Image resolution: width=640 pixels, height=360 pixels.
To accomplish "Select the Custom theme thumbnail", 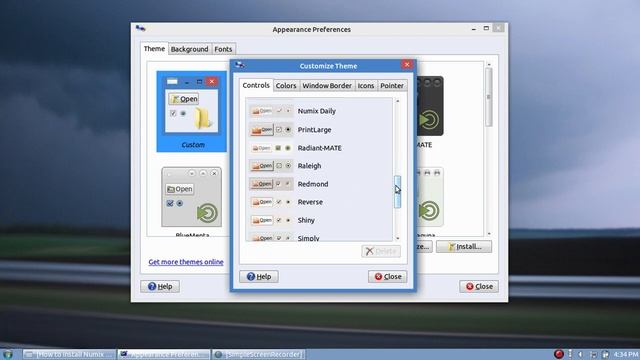I will point(192,111).
